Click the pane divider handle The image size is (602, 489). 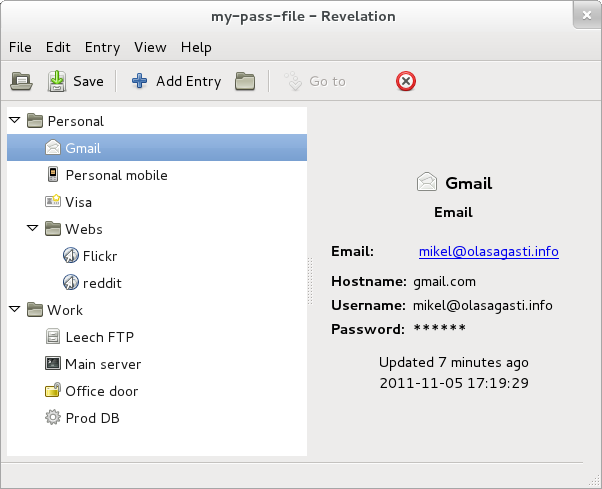tap(309, 281)
